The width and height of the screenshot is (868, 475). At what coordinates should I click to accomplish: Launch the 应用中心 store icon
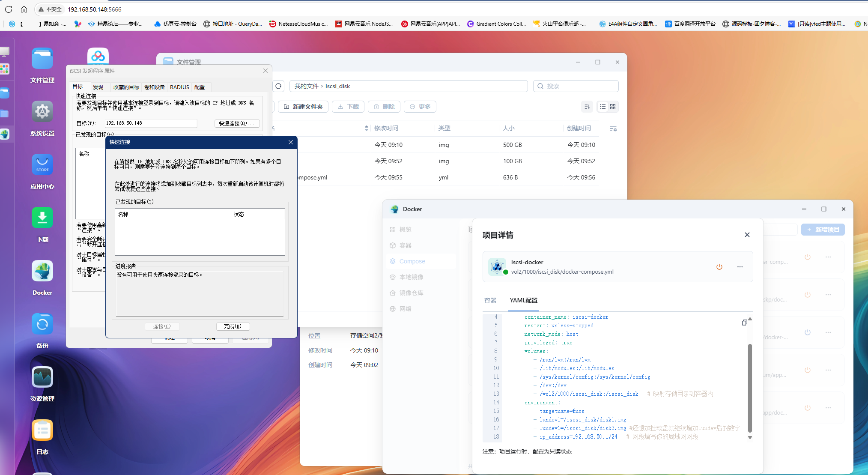[42, 165]
